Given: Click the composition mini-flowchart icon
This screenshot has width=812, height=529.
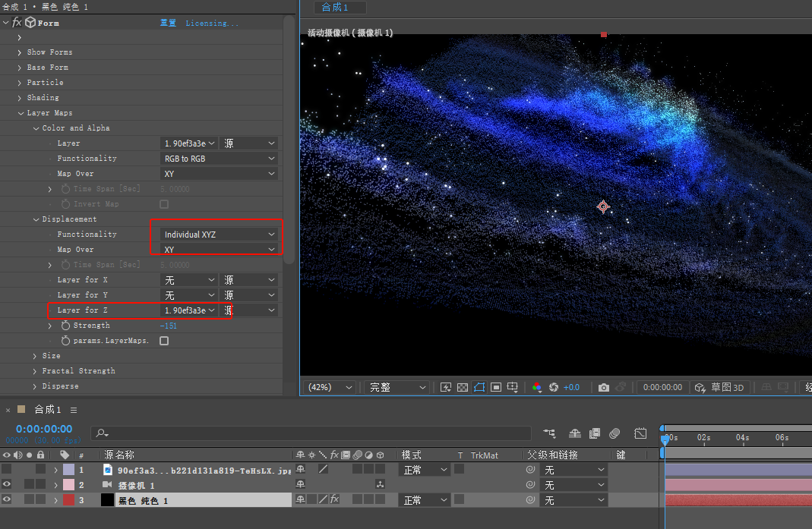Looking at the screenshot, I should point(549,433).
